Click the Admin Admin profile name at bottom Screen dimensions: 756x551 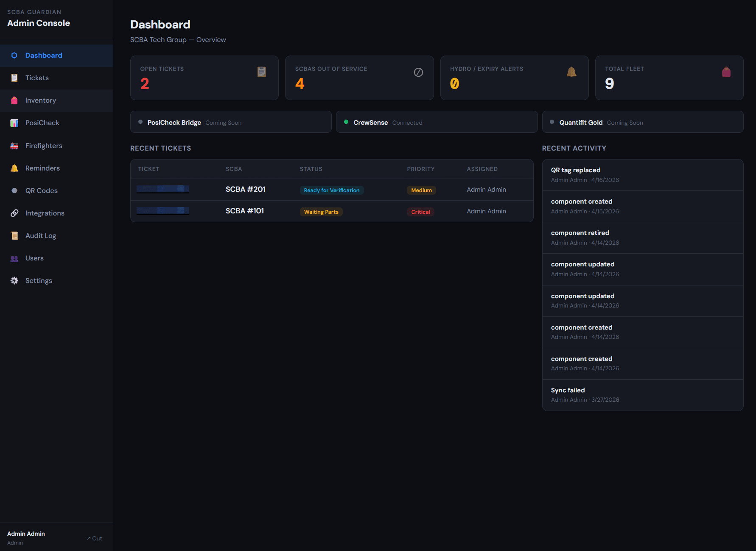click(x=26, y=534)
